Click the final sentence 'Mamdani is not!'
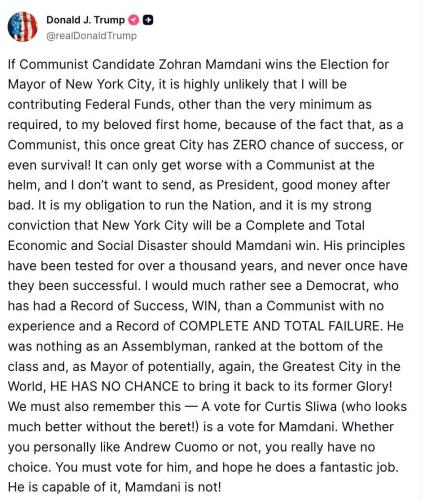 [x=173, y=487]
